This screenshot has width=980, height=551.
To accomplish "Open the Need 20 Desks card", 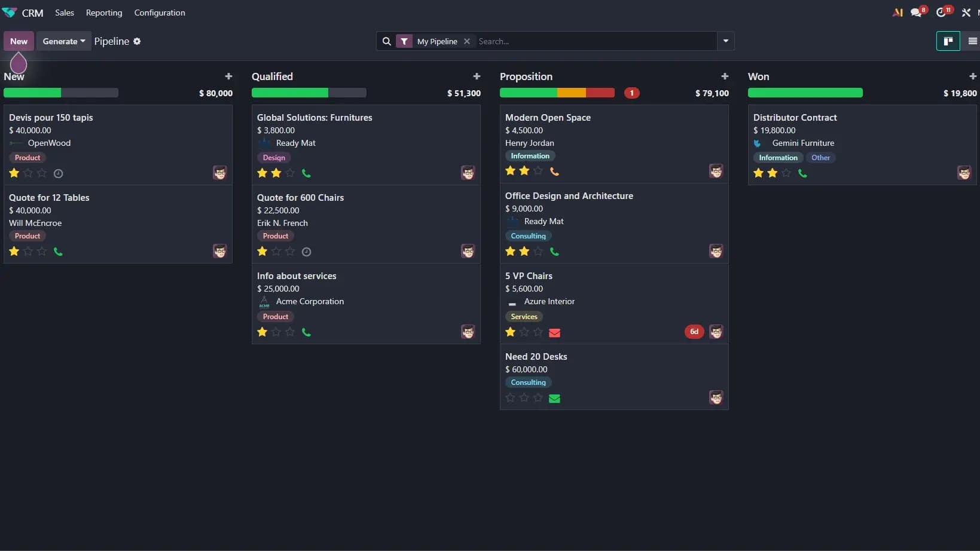I will coord(614,377).
